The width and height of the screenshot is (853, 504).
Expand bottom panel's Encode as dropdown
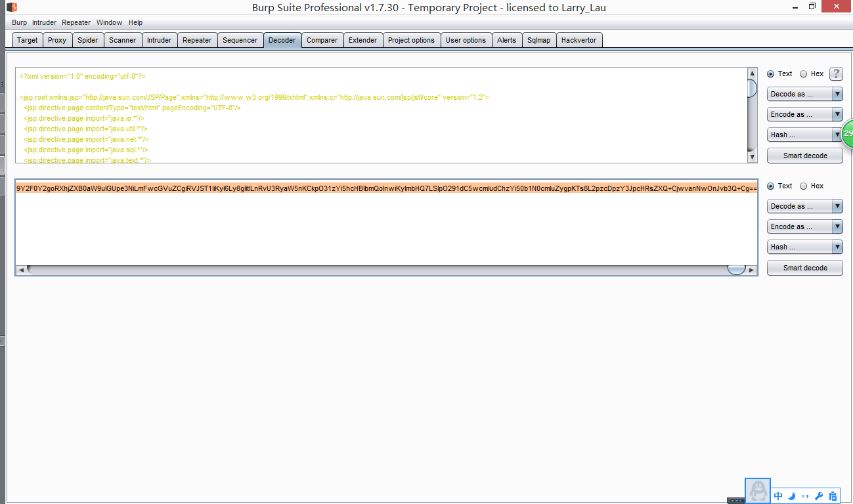(x=804, y=226)
